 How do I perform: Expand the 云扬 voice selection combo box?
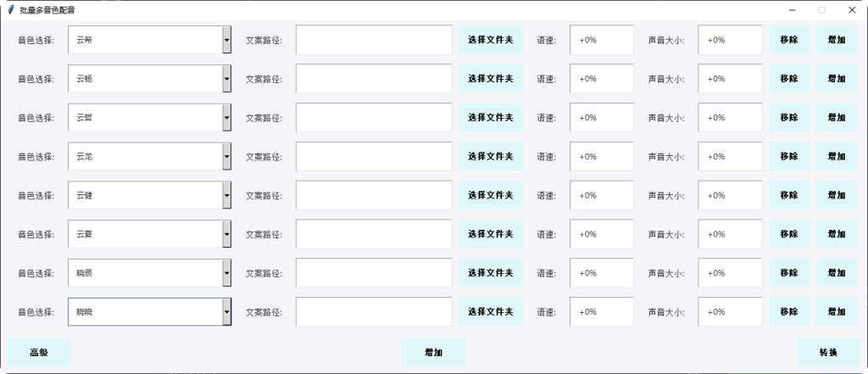(226, 79)
